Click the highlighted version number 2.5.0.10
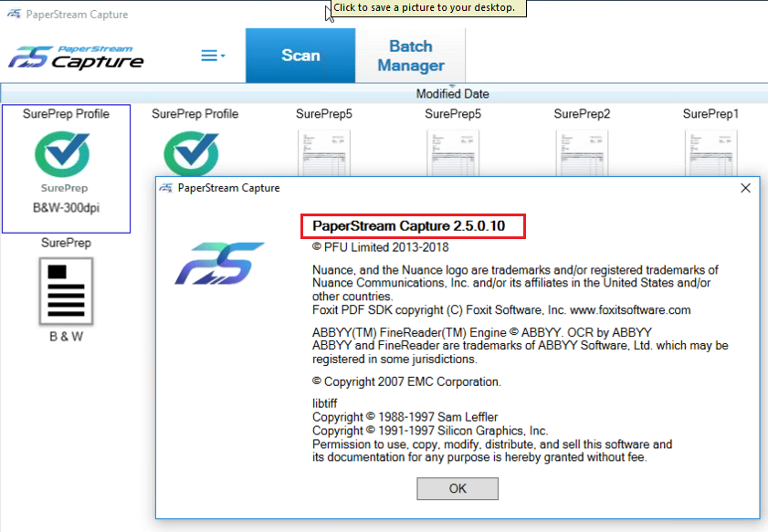This screenshot has width=768, height=532. click(412, 225)
